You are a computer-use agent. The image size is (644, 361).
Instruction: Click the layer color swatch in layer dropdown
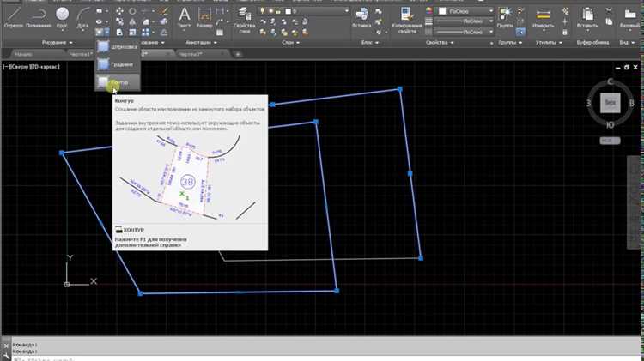point(288,11)
